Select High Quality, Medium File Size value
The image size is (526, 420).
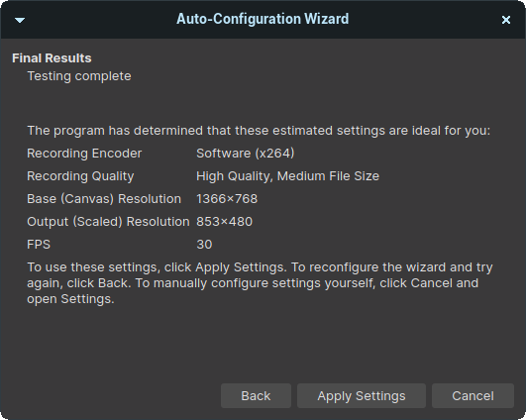click(288, 176)
